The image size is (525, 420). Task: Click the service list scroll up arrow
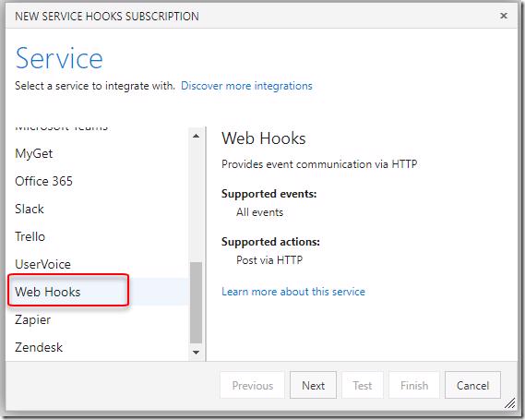coord(197,136)
